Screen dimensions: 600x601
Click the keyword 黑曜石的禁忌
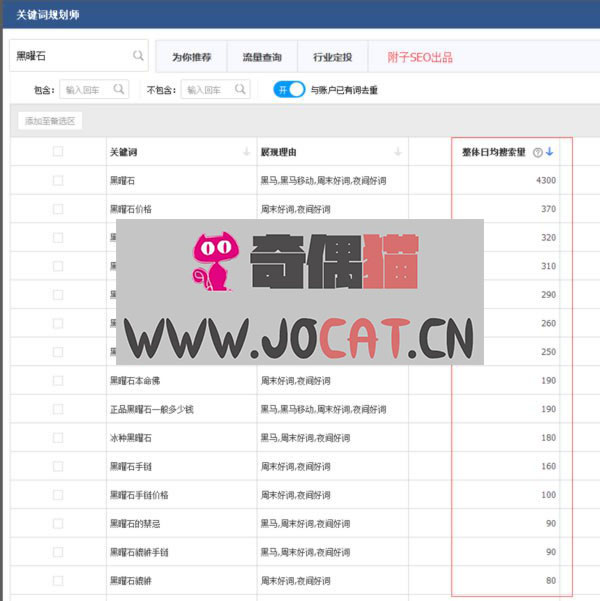135,524
